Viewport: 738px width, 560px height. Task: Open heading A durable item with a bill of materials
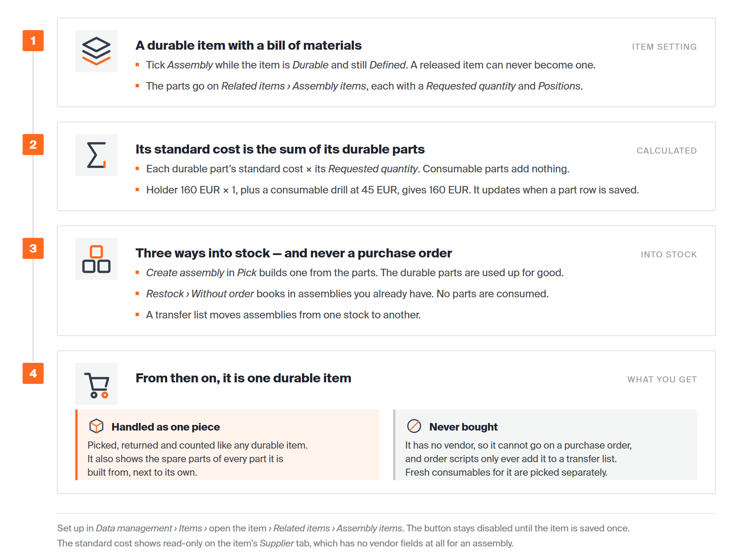[249, 46]
